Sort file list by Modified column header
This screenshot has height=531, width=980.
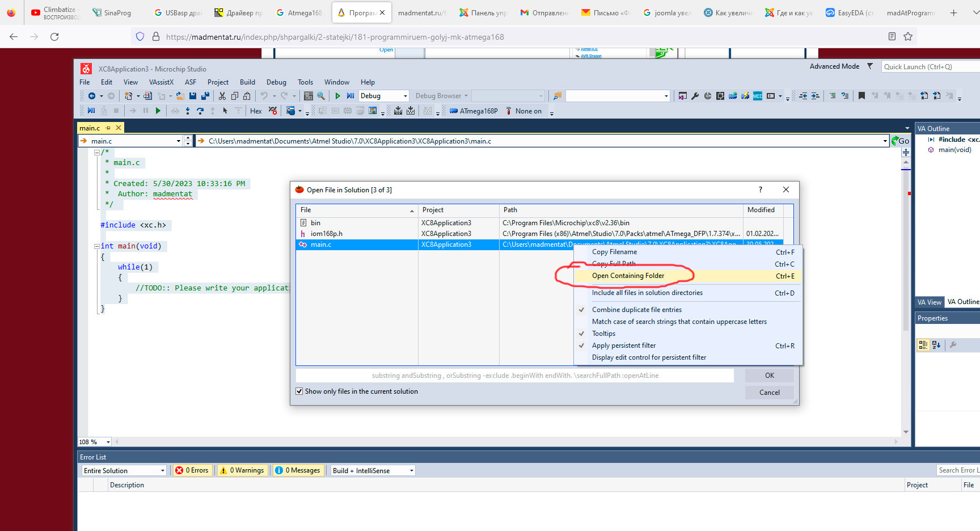pyautogui.click(x=763, y=210)
